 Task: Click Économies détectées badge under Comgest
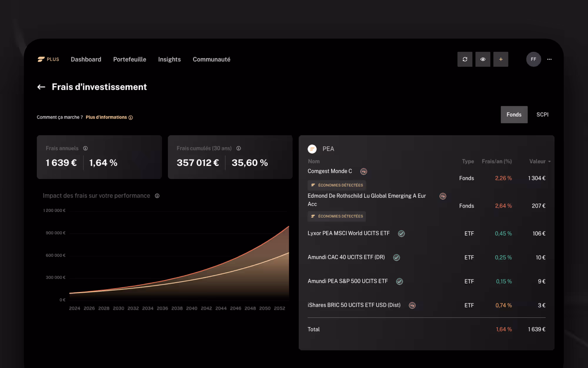coord(337,185)
